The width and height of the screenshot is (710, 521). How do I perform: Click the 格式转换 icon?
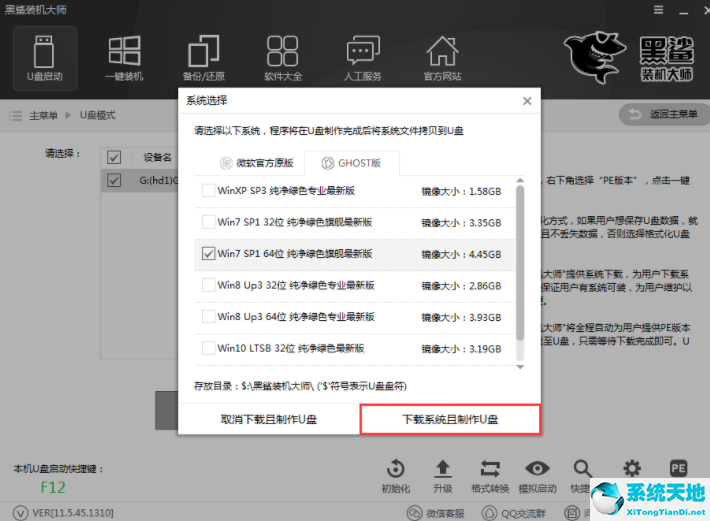490,469
